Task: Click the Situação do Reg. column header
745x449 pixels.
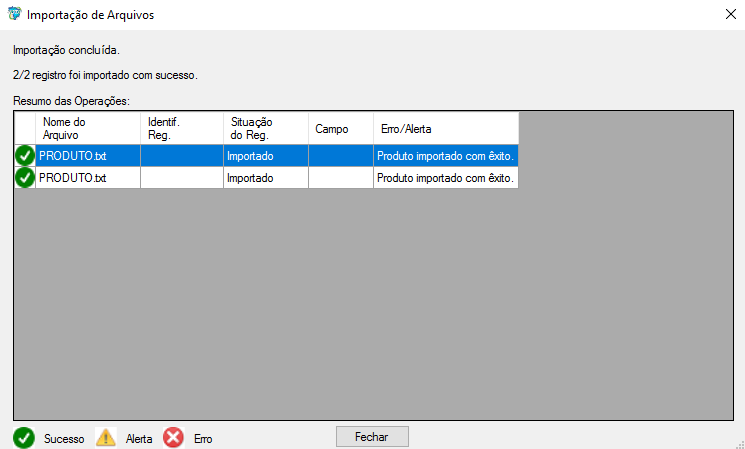Action: 266,128
